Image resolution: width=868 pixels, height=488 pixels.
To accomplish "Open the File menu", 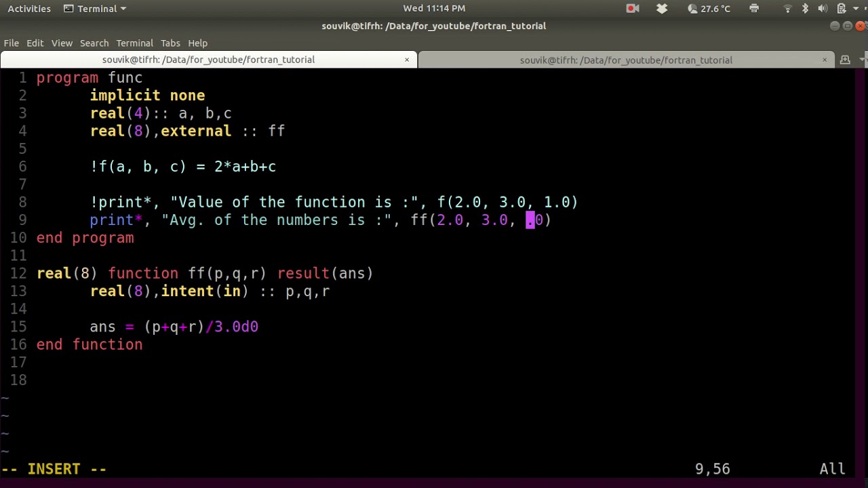I will [x=12, y=43].
